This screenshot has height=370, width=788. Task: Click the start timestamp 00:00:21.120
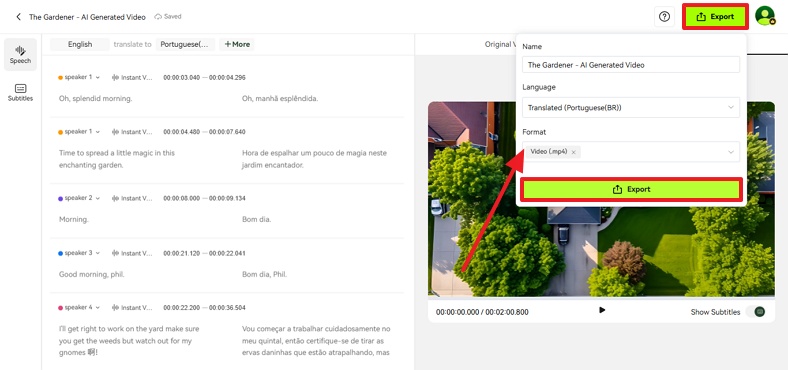click(181, 253)
